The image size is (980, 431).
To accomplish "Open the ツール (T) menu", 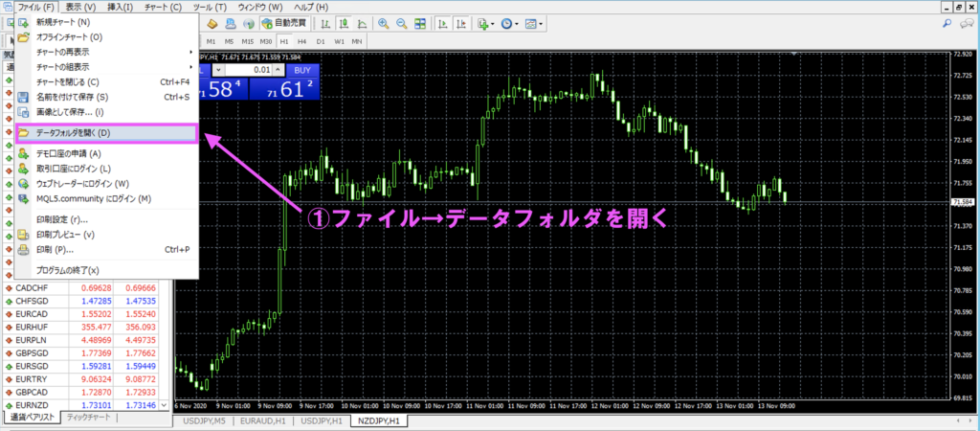I will click(x=210, y=7).
